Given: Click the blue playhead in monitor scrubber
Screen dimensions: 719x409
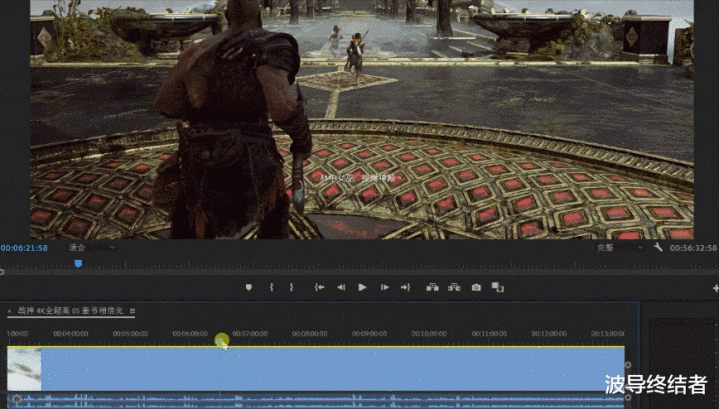Looking at the screenshot, I should click(78, 264).
